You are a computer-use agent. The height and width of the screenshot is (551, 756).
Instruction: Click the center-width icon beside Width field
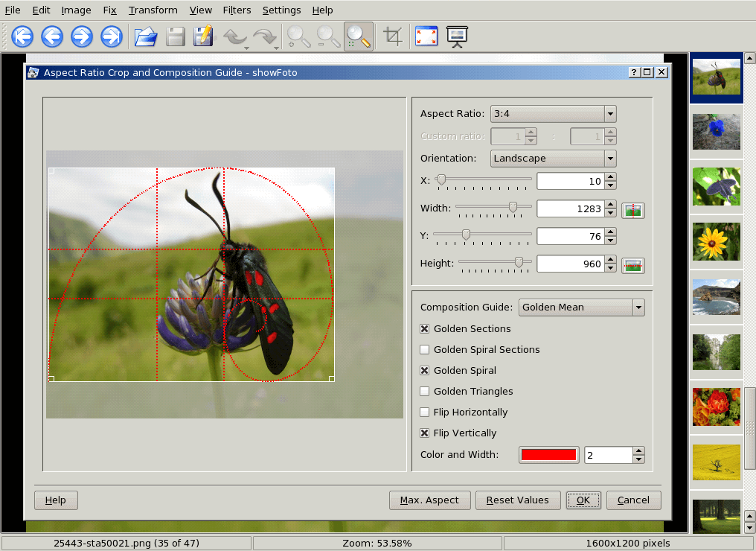(x=633, y=210)
